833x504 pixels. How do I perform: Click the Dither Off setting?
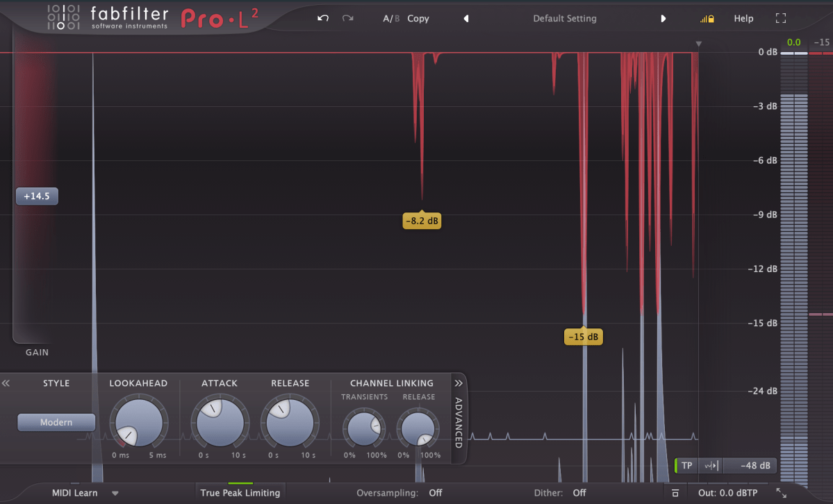579,493
